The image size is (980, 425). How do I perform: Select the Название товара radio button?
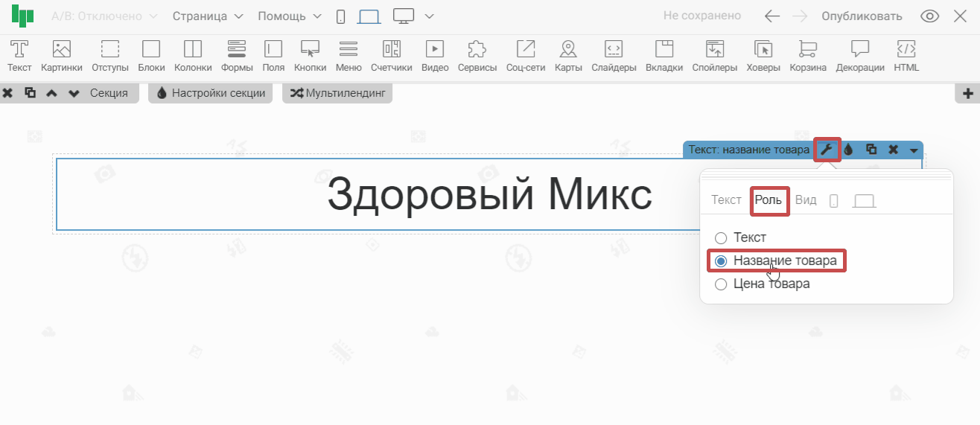click(721, 261)
